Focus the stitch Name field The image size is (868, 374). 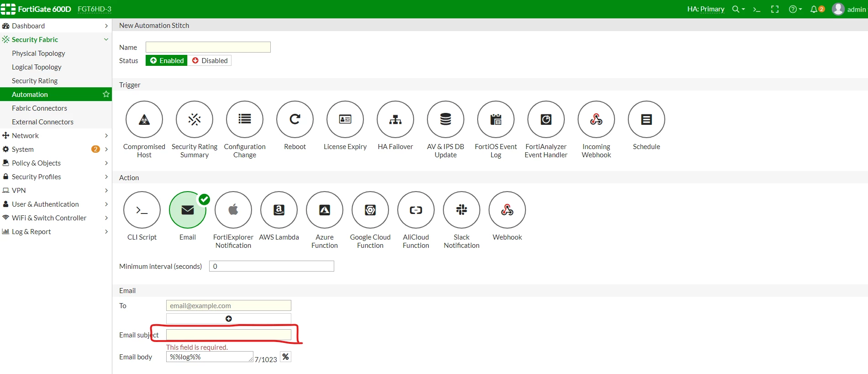click(x=208, y=47)
